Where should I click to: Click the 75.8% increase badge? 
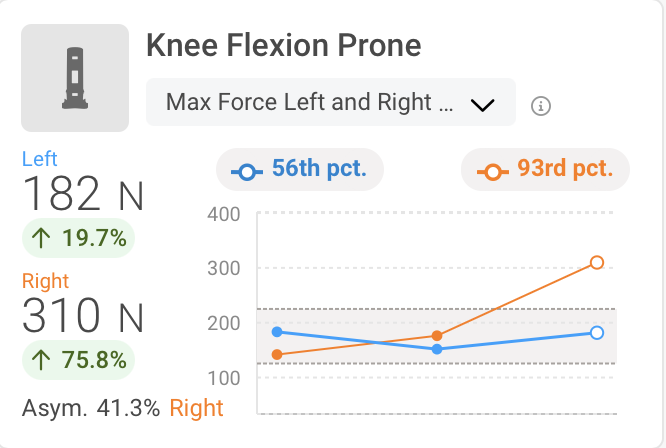click(x=78, y=360)
